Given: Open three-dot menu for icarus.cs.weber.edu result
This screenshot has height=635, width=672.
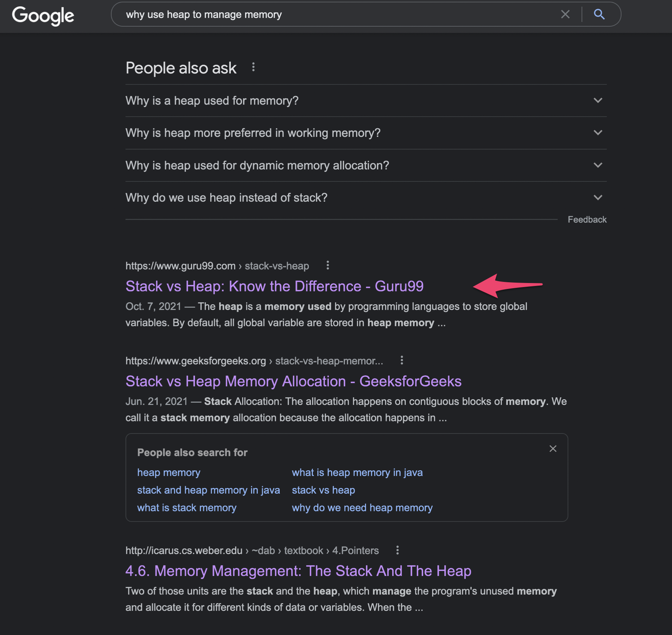Looking at the screenshot, I should tap(397, 550).
